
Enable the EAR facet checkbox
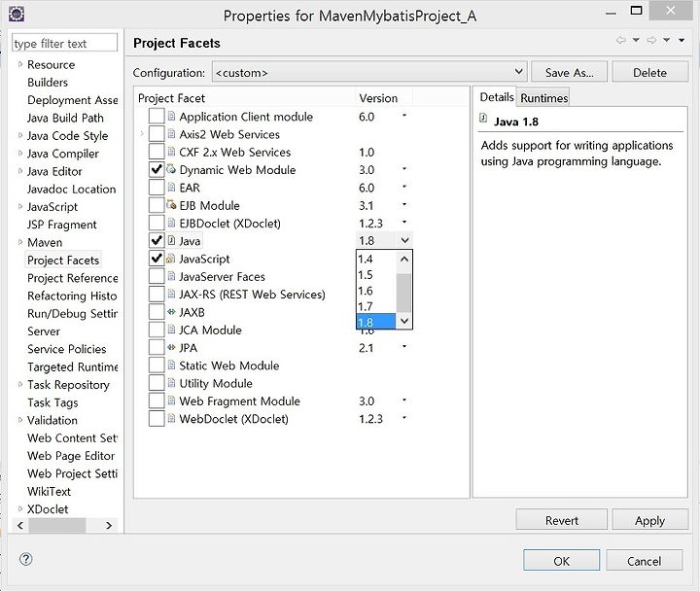[x=157, y=188]
